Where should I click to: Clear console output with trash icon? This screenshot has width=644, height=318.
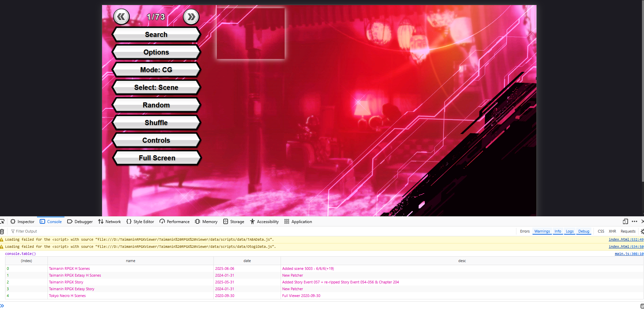click(x=2, y=232)
